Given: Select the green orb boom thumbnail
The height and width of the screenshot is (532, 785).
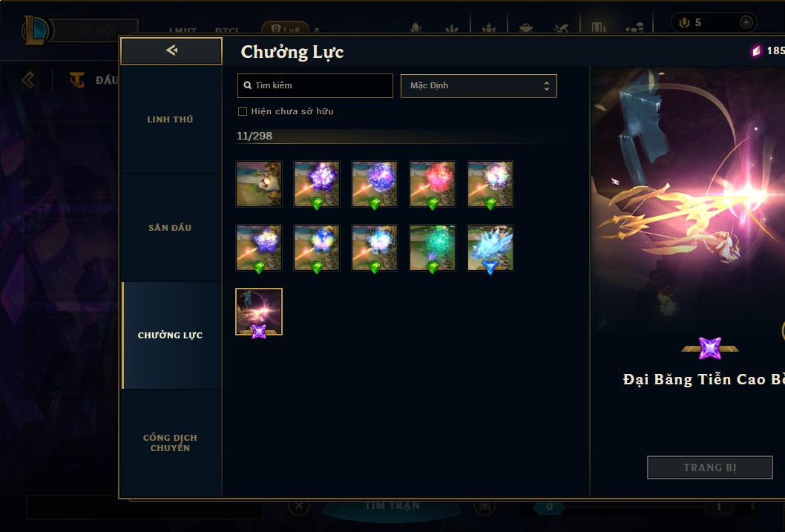Looking at the screenshot, I should 433,248.
